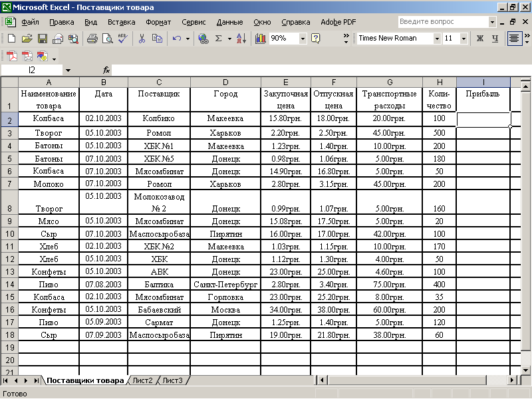The image size is (532, 399).
Task: Click the Research search toolbar icon
Action: 73,39
